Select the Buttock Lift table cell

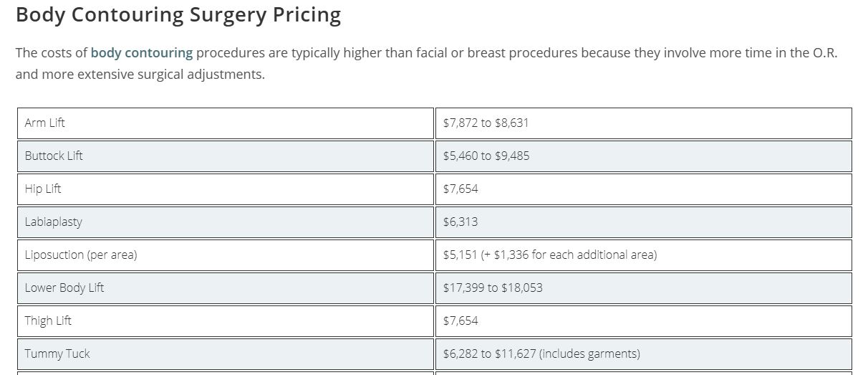pyautogui.click(x=226, y=156)
